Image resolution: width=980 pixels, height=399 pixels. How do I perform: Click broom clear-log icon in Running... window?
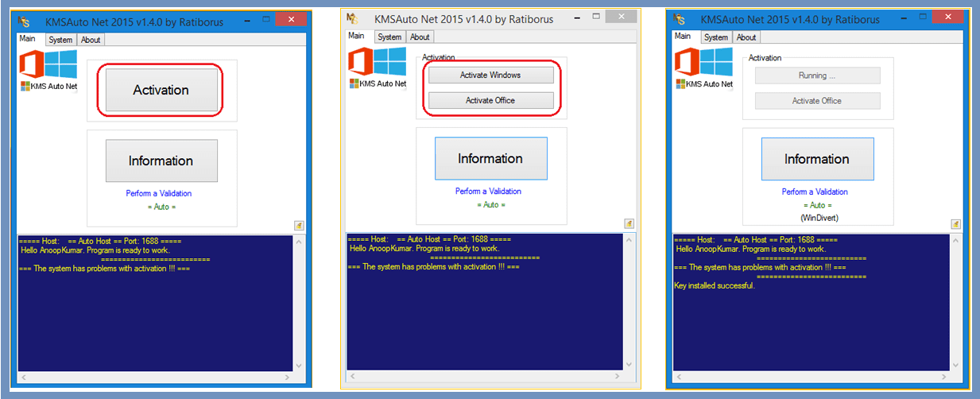(x=955, y=224)
